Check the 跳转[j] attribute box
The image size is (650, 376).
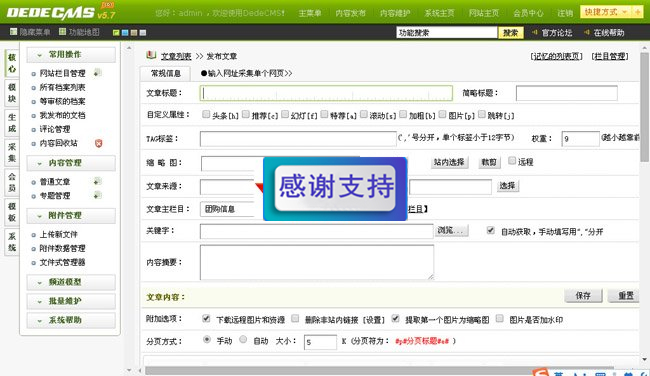[482, 114]
